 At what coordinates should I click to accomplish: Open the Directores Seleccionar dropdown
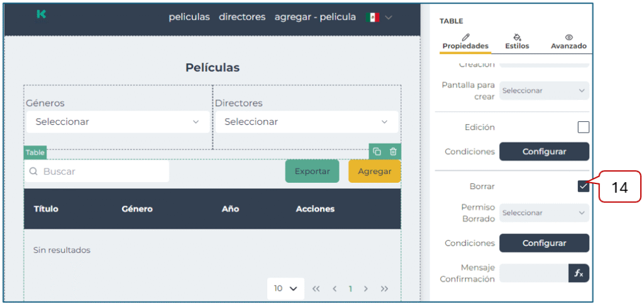(x=306, y=122)
